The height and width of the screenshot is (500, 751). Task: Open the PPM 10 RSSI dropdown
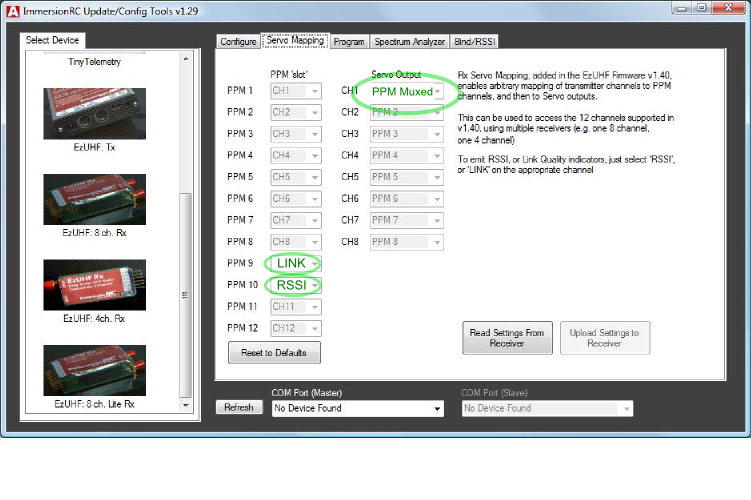(296, 285)
